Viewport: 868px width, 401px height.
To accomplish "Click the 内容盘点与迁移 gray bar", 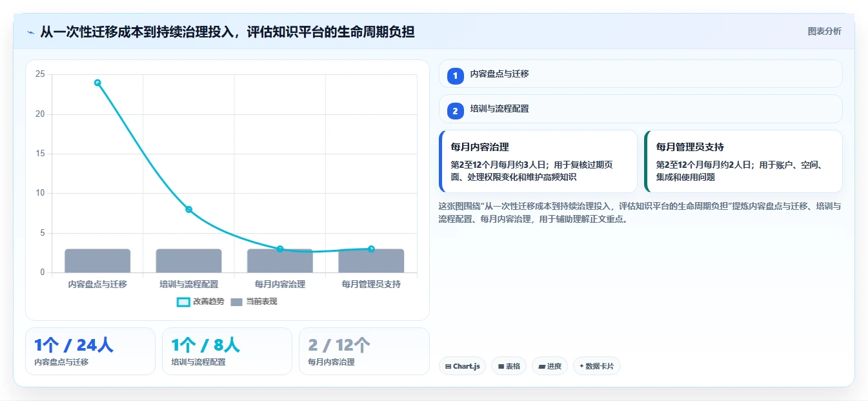I will [97, 261].
